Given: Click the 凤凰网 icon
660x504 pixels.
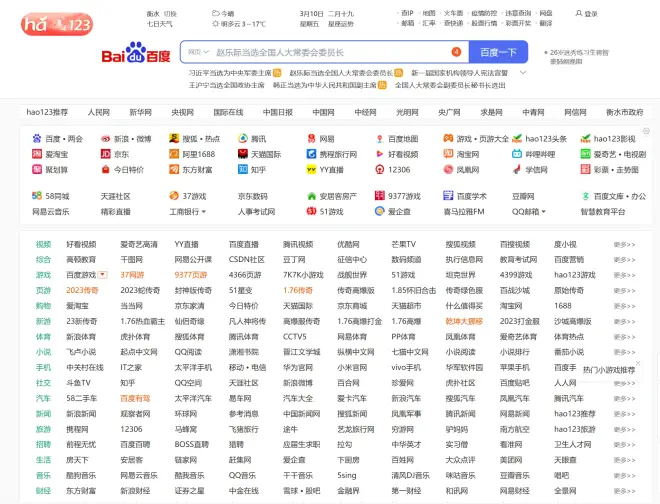Looking at the screenshot, I should coord(448,169).
